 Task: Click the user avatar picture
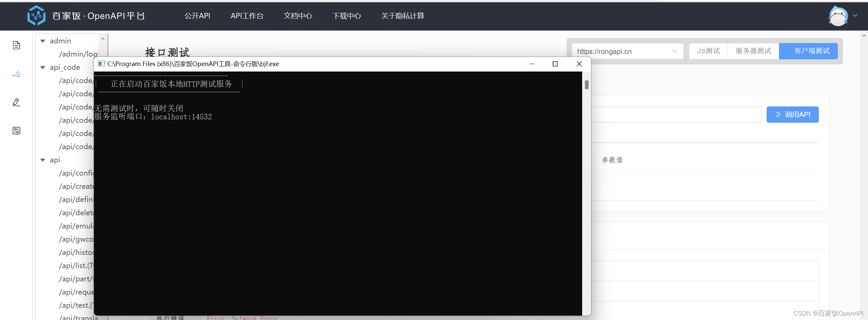[838, 16]
